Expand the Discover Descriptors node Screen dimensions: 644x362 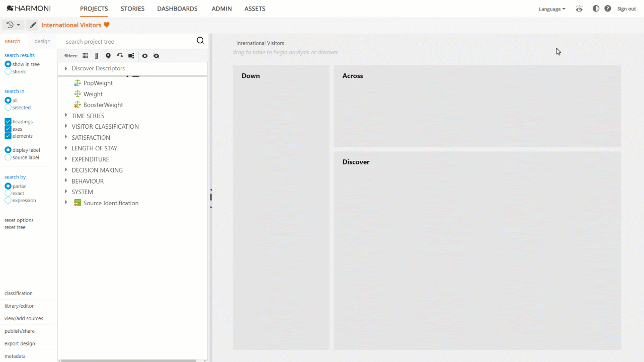coord(66,68)
